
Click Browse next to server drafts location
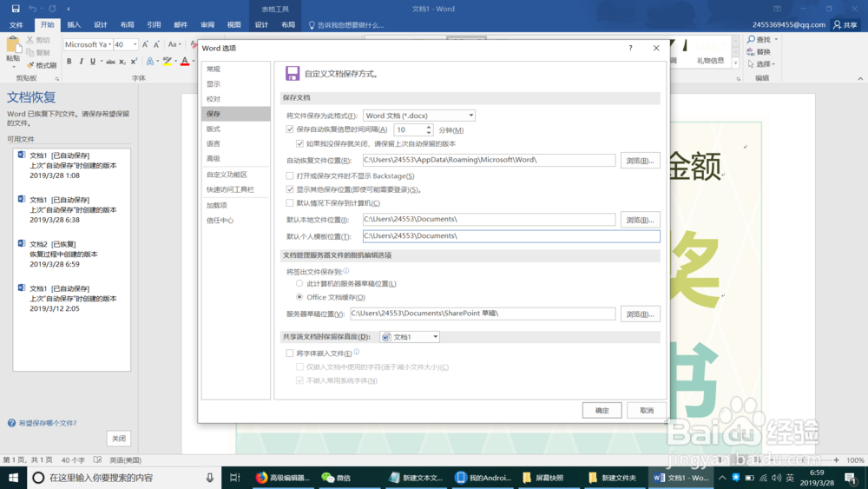tap(640, 314)
